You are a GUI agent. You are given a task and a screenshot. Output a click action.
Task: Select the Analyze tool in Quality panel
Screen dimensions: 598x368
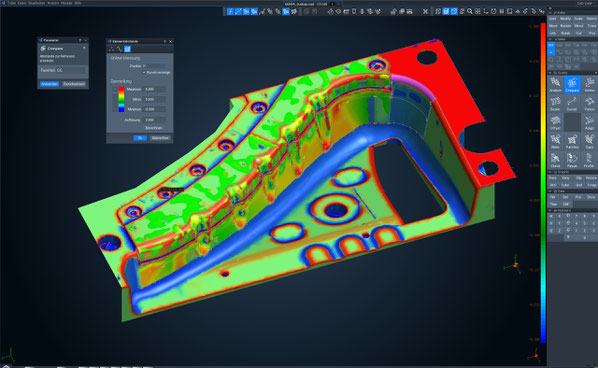555,85
